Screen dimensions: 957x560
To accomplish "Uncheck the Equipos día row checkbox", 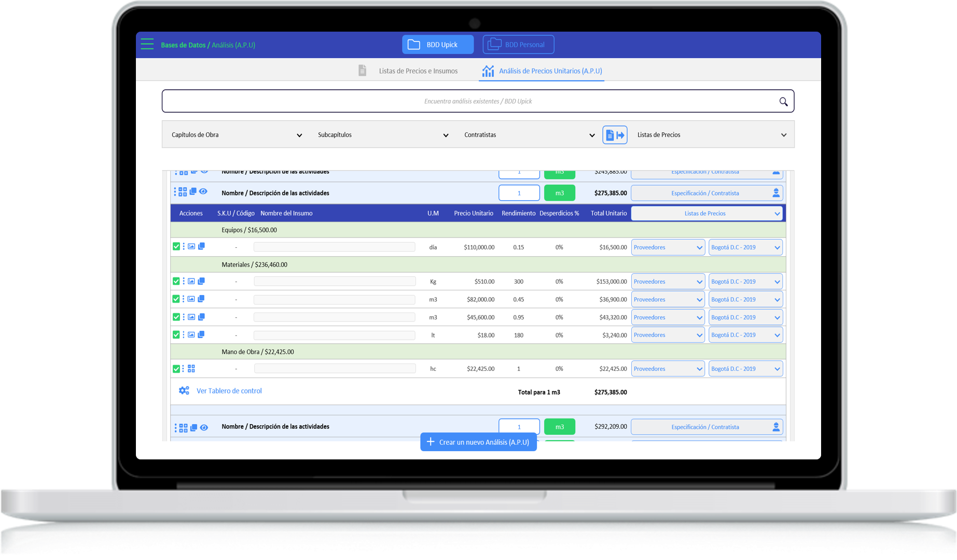I will pos(176,247).
